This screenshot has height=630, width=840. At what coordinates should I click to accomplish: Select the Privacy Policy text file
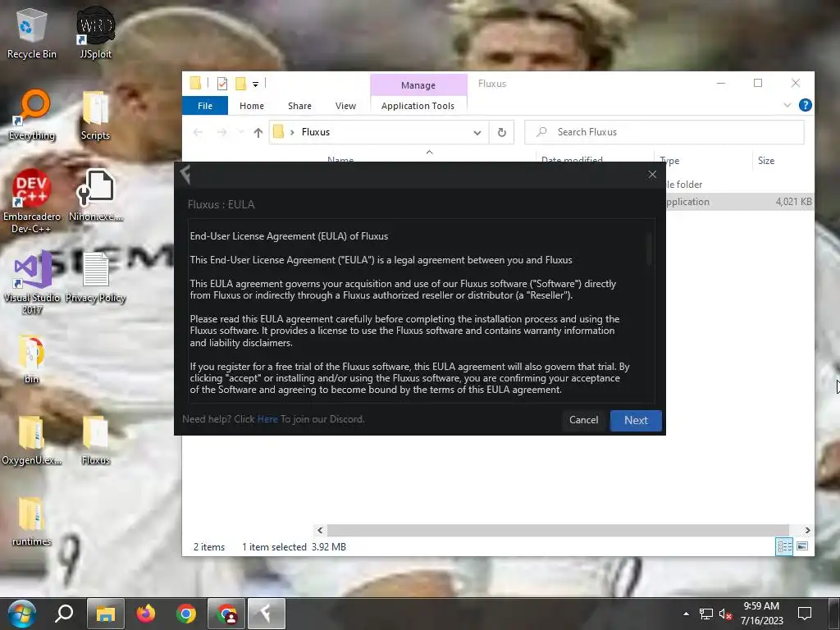click(x=96, y=277)
